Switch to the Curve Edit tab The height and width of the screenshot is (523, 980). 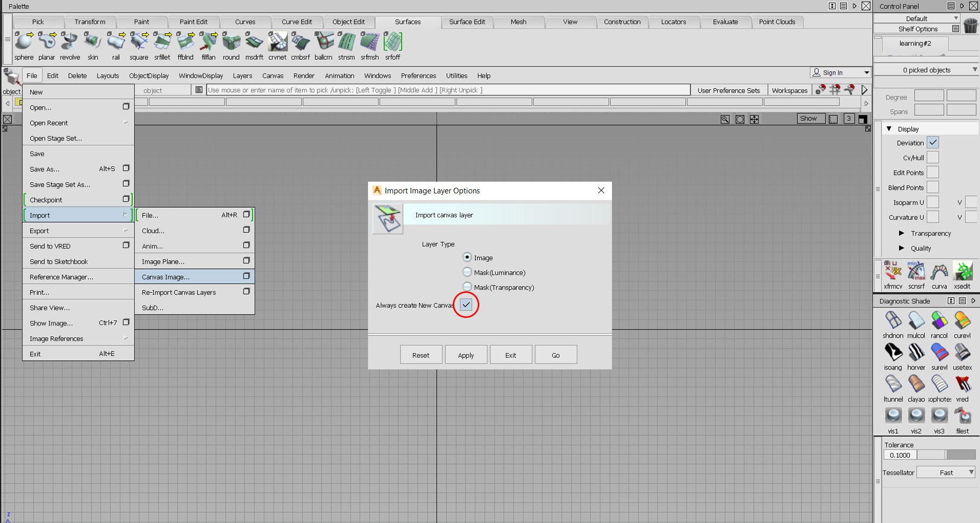(x=297, y=22)
